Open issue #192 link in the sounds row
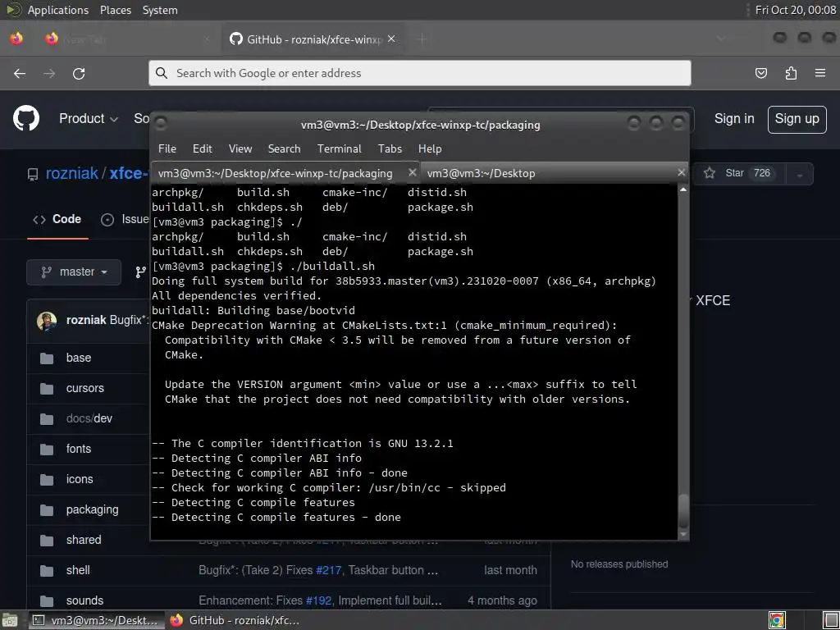This screenshot has width=840, height=630. point(319,600)
